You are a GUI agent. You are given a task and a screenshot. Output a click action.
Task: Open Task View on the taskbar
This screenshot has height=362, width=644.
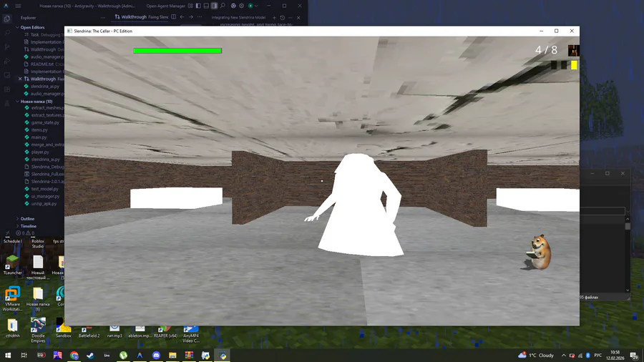24,355
